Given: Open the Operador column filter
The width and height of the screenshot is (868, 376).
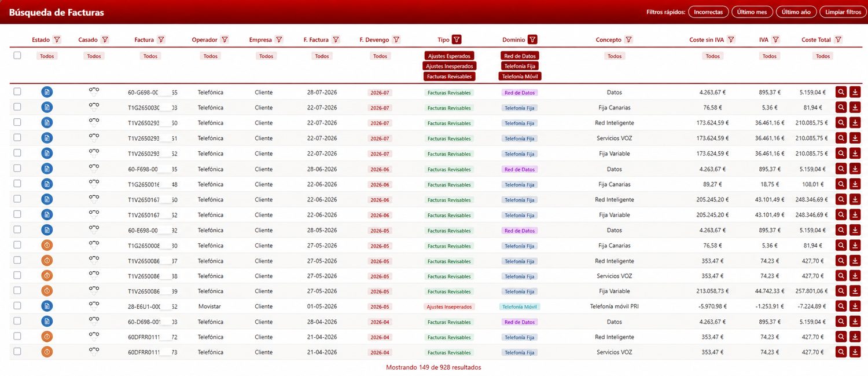Looking at the screenshot, I should click(x=225, y=40).
